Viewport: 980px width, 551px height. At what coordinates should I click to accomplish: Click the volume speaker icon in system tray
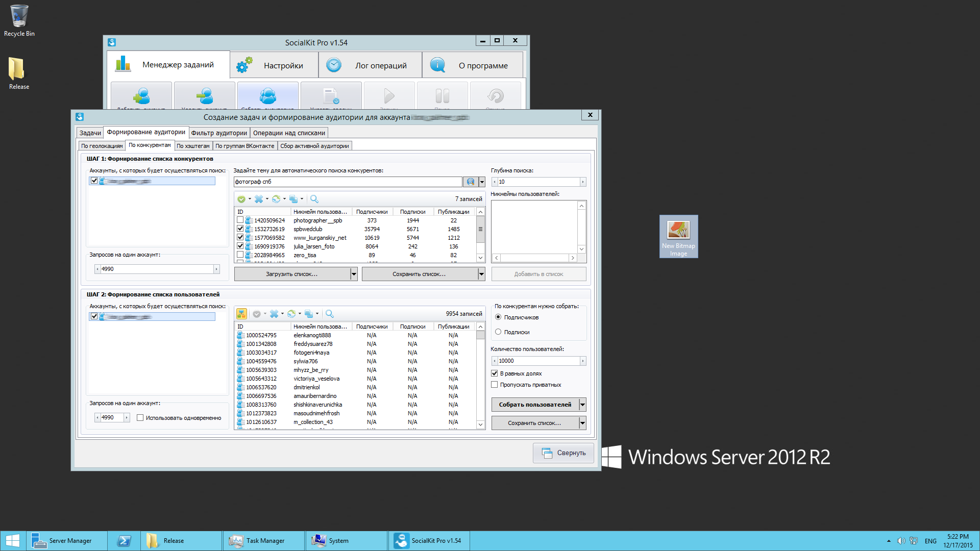[x=901, y=541]
